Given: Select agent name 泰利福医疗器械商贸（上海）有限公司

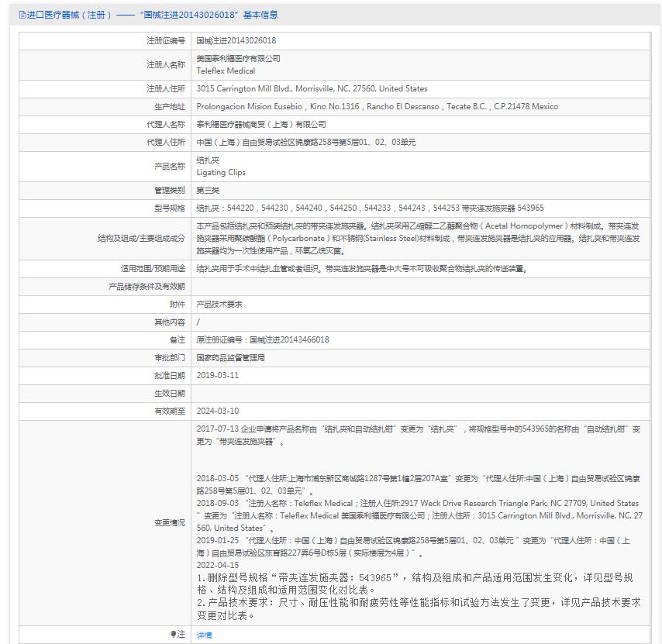Looking at the screenshot, I should click(261, 125).
